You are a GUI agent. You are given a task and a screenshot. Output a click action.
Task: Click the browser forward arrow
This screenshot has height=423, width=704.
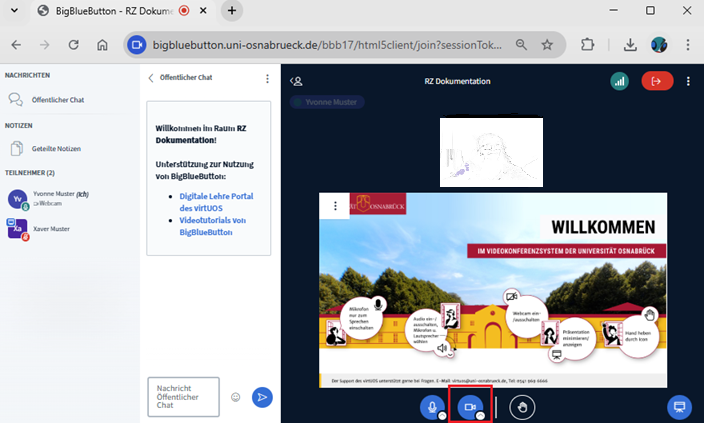(44, 45)
